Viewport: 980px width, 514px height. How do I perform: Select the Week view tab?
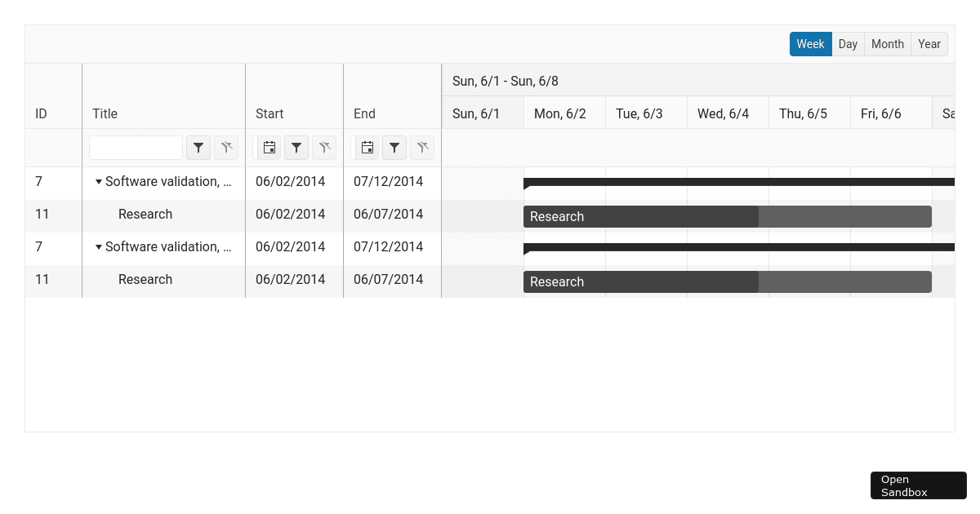click(x=810, y=43)
